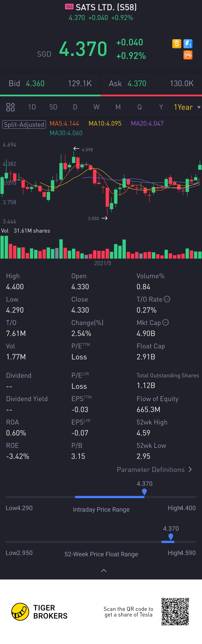Switch to yearly Y chart tab
The image size is (202, 644).
tap(161, 107)
